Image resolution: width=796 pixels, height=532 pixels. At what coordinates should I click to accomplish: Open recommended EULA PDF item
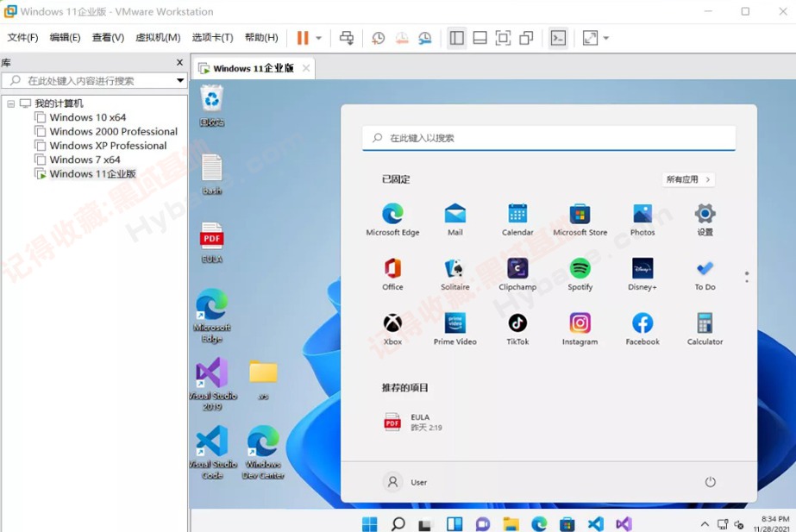(413, 422)
